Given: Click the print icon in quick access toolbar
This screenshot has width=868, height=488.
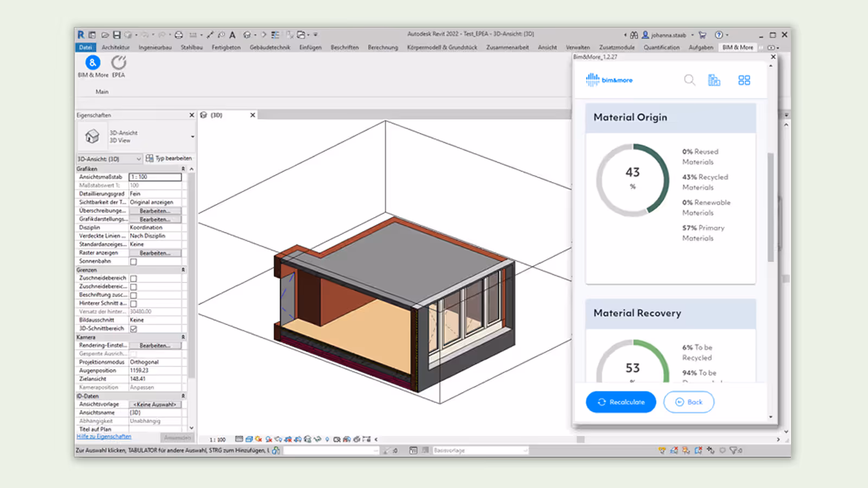Looking at the screenshot, I should point(178,35).
